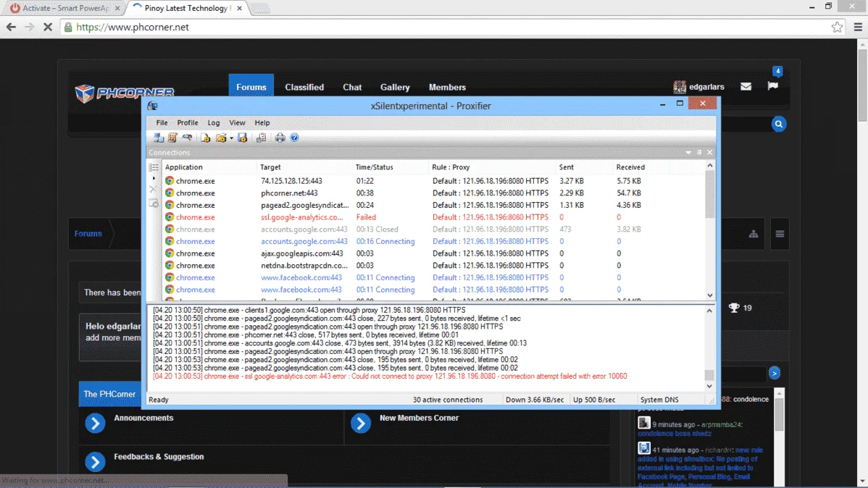Open Members page on PHCorner
This screenshot has height=488, width=868.
click(447, 87)
